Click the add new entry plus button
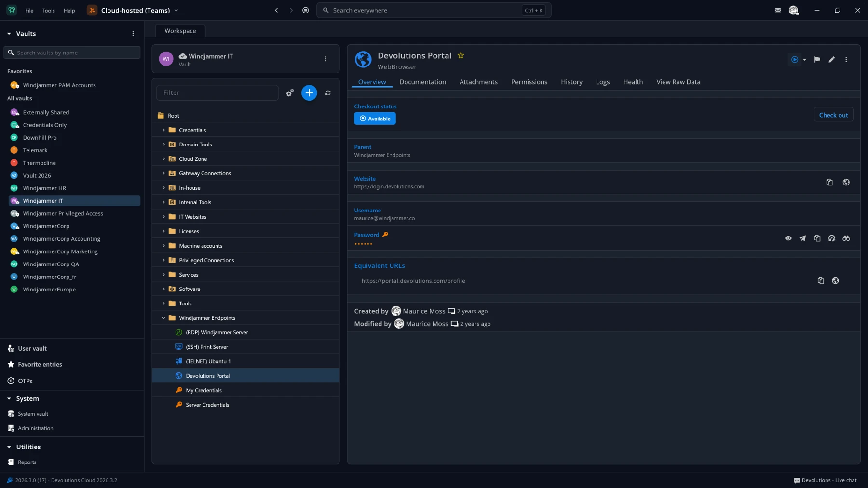 309,92
